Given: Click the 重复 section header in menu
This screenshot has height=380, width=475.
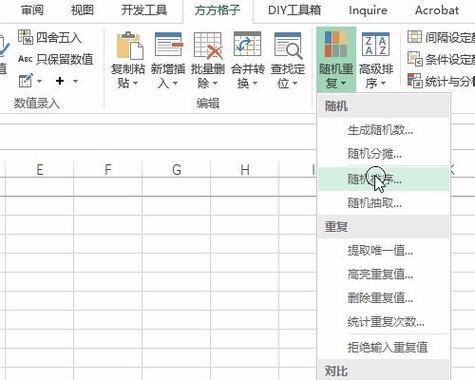Looking at the screenshot, I should 383,227.
